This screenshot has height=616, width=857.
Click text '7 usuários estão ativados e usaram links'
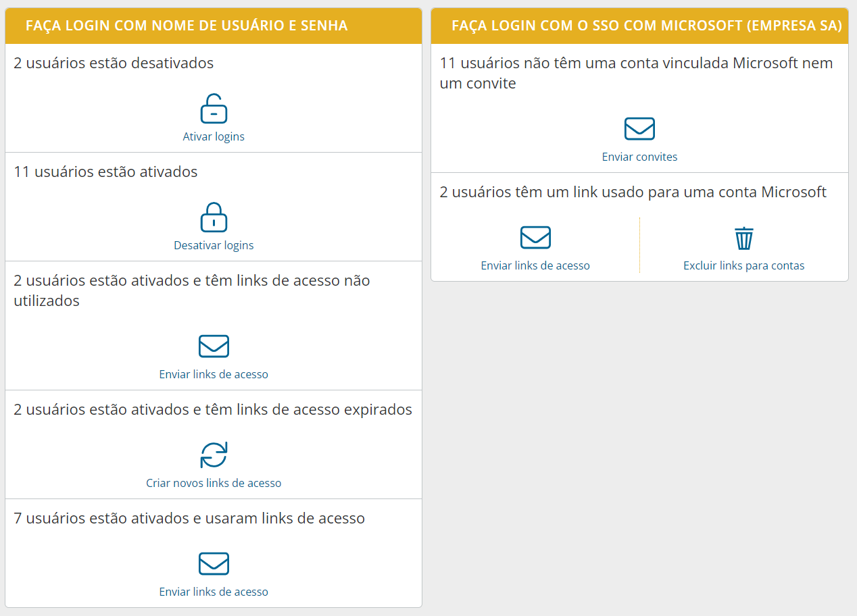pos(189,518)
